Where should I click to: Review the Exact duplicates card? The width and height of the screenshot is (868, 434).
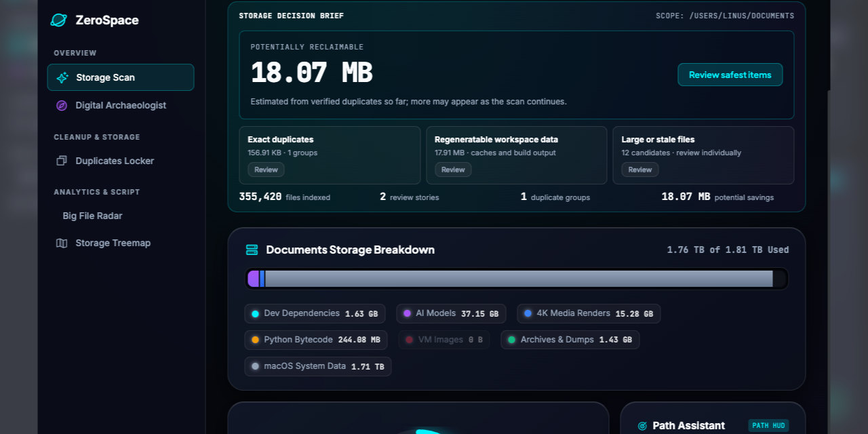266,170
